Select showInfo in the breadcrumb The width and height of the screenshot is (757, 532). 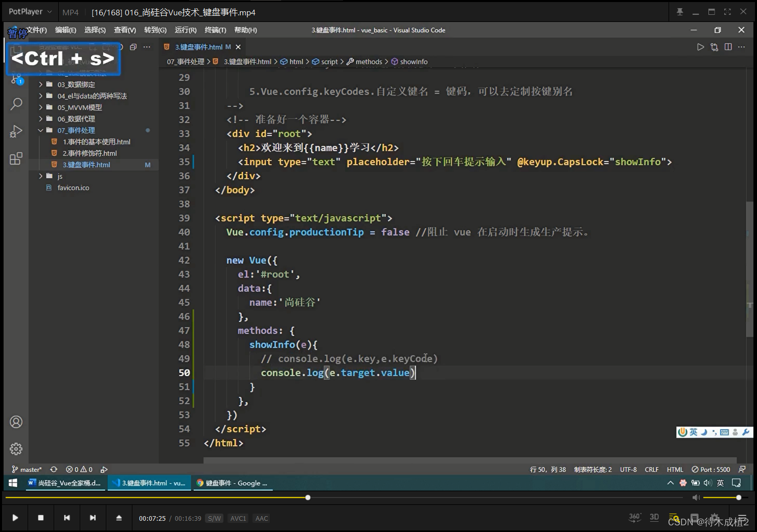pyautogui.click(x=409, y=62)
